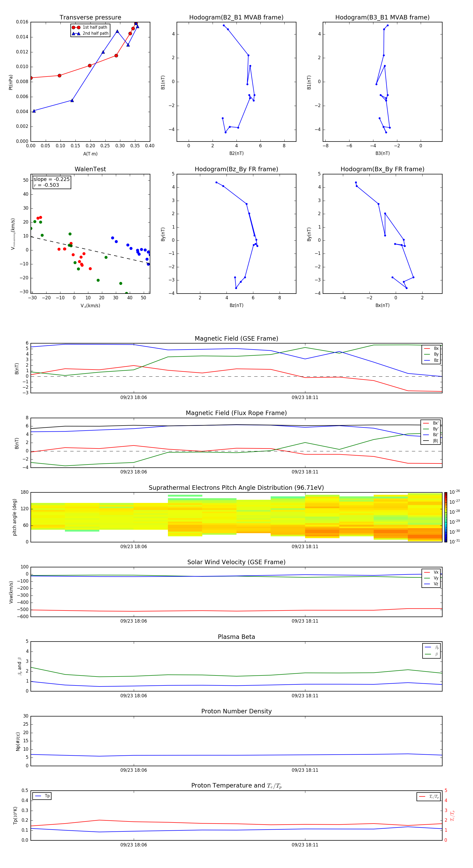Click the 'WalenTest' plot title
Viewport: 473px width, 868px height.
(90, 169)
